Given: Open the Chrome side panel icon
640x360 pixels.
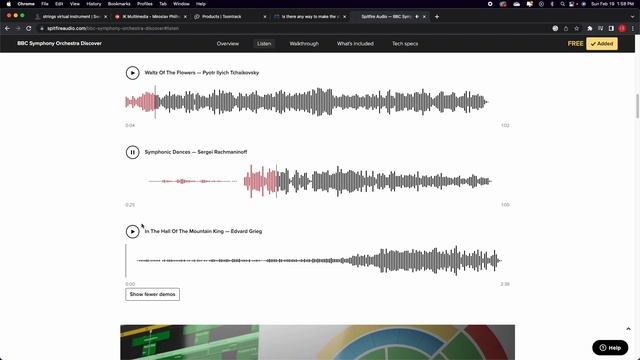Looking at the screenshot, I should click(x=611, y=28).
